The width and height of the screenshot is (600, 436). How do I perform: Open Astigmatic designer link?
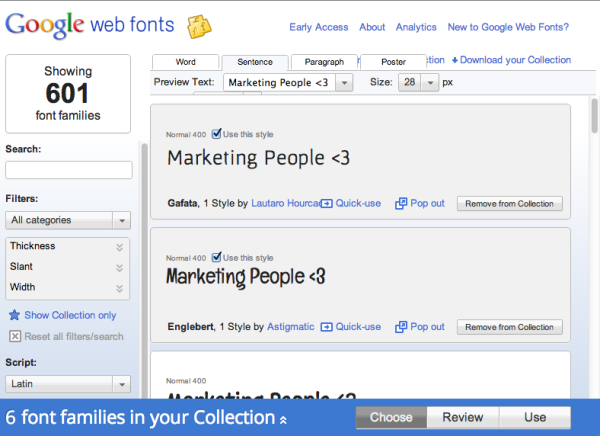click(290, 327)
